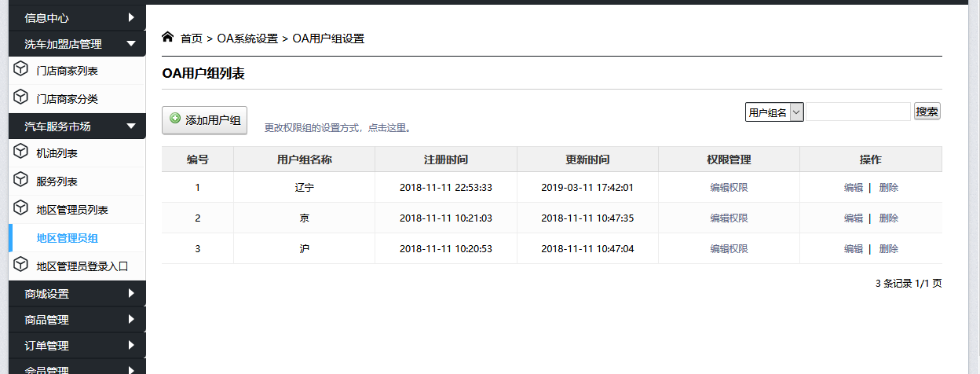Click OA系统设置 in the breadcrumb

point(247,38)
